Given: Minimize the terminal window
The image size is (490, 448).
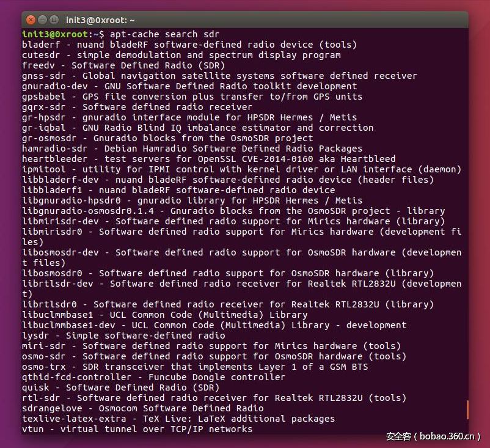Looking at the screenshot, I should point(42,20).
